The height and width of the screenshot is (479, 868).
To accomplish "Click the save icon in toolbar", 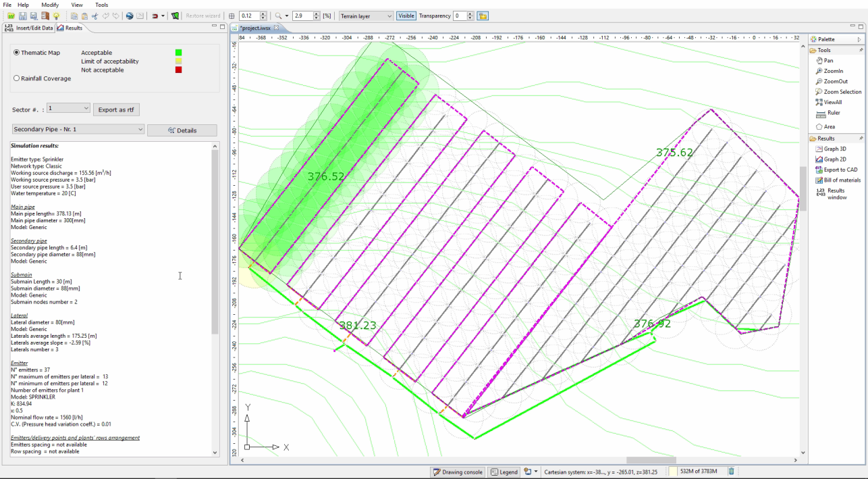I will (23, 16).
